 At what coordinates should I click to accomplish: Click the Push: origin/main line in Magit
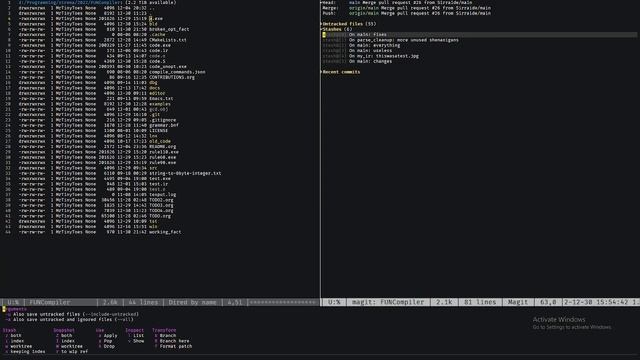(x=407, y=13)
